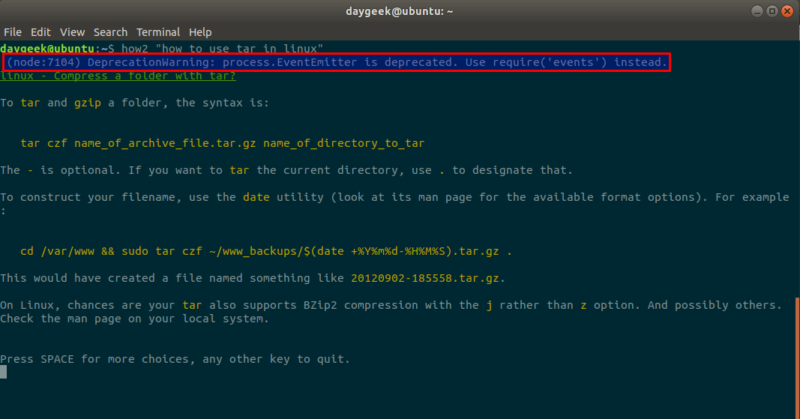Click the terminal cursor block

pos(4,372)
